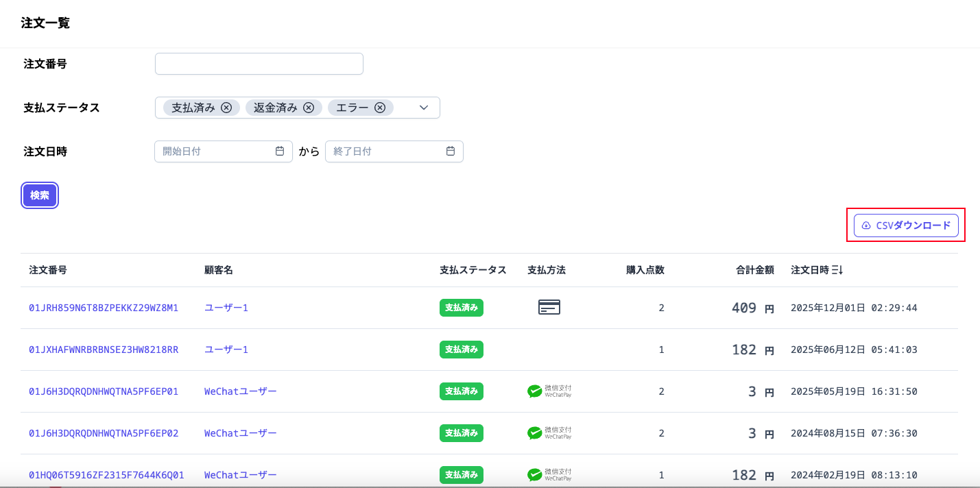This screenshot has width=980, height=488.
Task: Remove the 返金済み status filter tag
Action: click(309, 108)
